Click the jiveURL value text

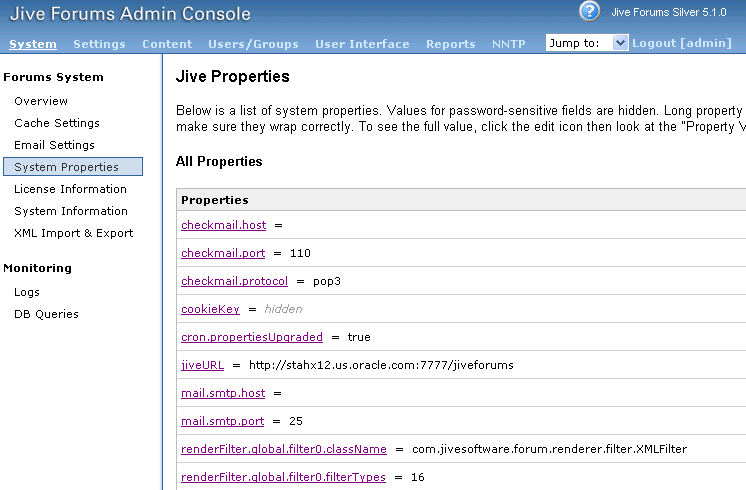[x=381, y=365]
